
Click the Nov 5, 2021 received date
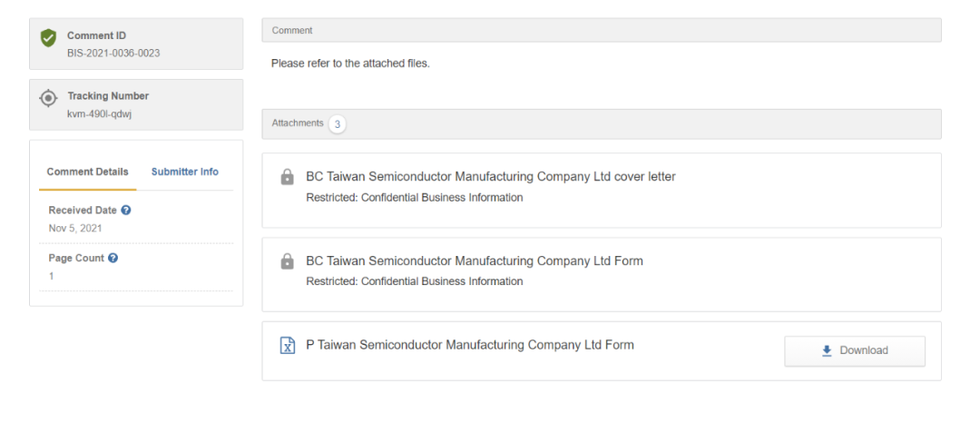point(74,228)
